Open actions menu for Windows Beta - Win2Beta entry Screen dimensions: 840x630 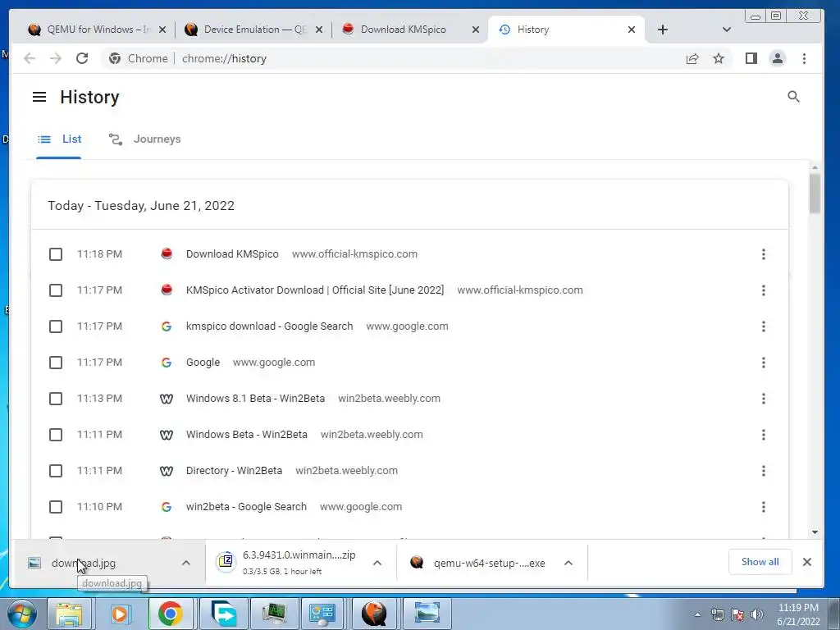pyautogui.click(x=764, y=435)
